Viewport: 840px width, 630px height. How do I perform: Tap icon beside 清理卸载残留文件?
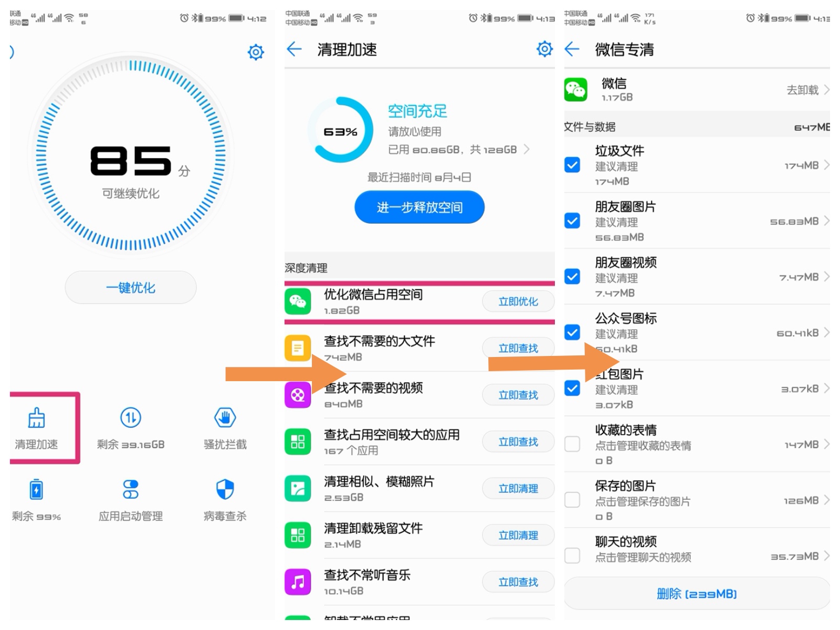tap(298, 535)
